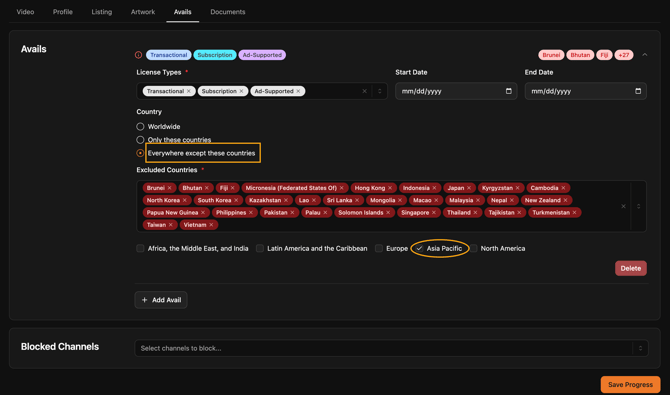The height and width of the screenshot is (395, 670).
Task: Select Only these countries radio option
Action: click(x=140, y=140)
